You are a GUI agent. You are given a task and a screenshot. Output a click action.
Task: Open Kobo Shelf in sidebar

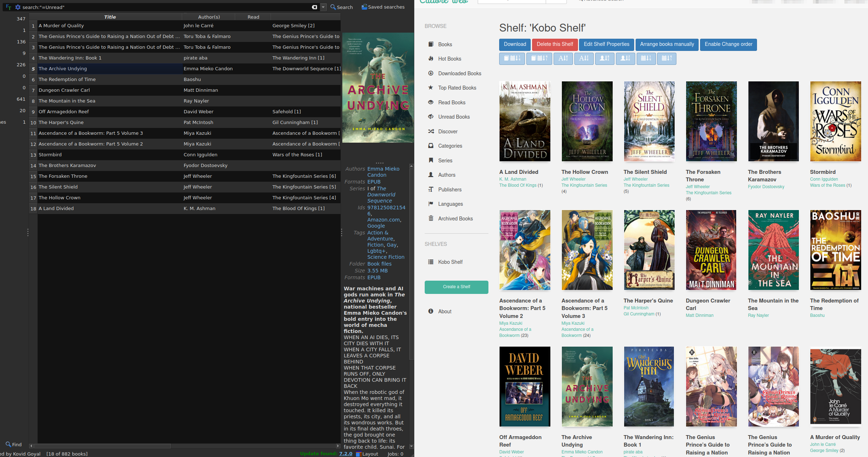pyautogui.click(x=450, y=262)
